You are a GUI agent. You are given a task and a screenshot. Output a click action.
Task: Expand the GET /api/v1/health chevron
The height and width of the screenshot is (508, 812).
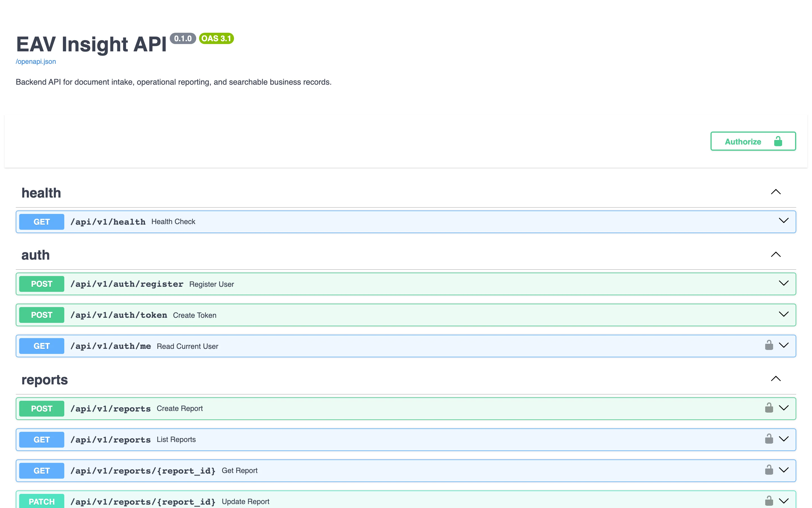tap(784, 220)
